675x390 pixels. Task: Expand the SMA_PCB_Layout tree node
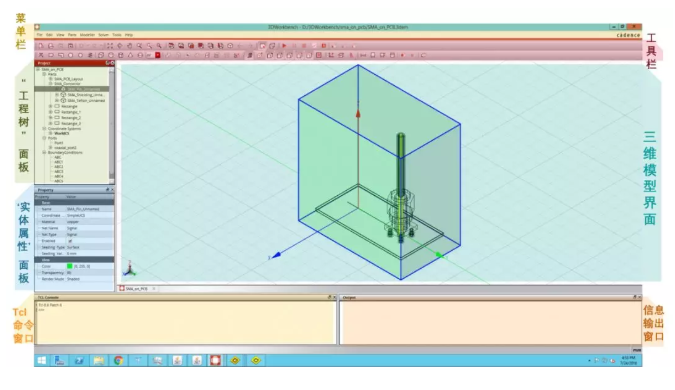tap(50, 79)
